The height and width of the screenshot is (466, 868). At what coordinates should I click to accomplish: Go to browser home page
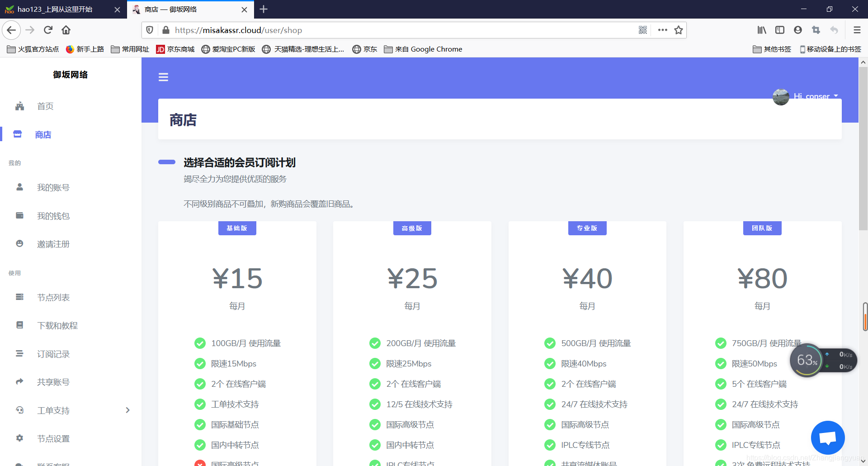(x=66, y=30)
